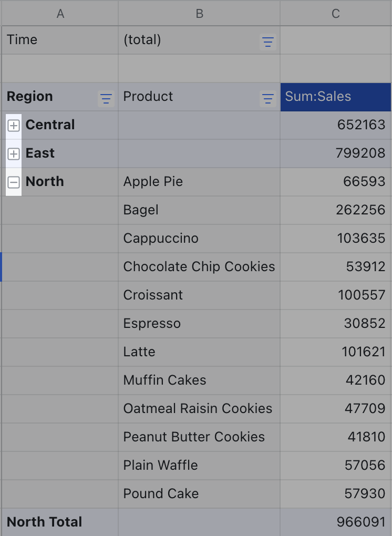Open the Time field filter icon
The width and height of the screenshot is (392, 536).
268,43
